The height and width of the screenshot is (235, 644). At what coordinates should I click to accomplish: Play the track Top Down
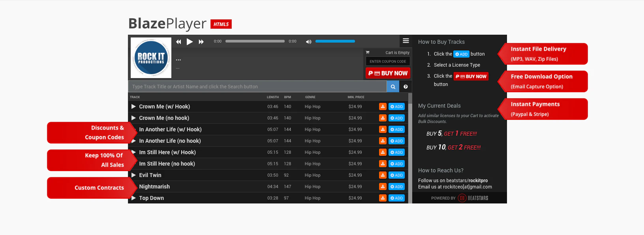point(133,198)
